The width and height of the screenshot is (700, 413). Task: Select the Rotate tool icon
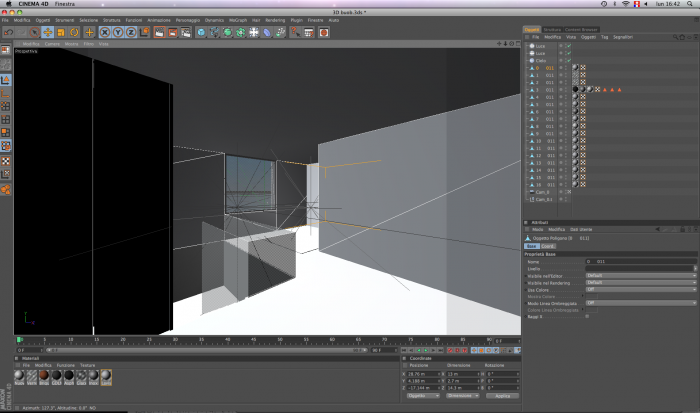point(74,32)
